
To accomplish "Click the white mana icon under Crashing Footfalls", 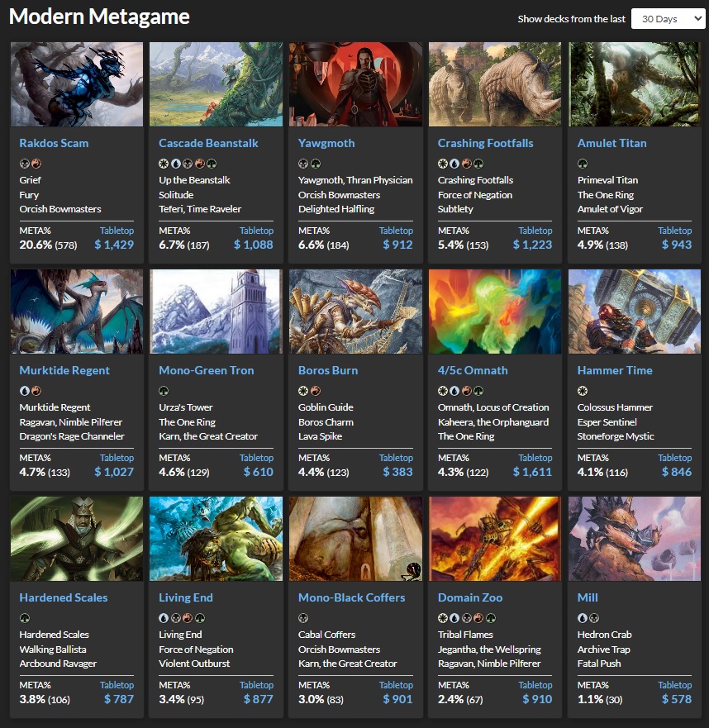I will tap(443, 164).
